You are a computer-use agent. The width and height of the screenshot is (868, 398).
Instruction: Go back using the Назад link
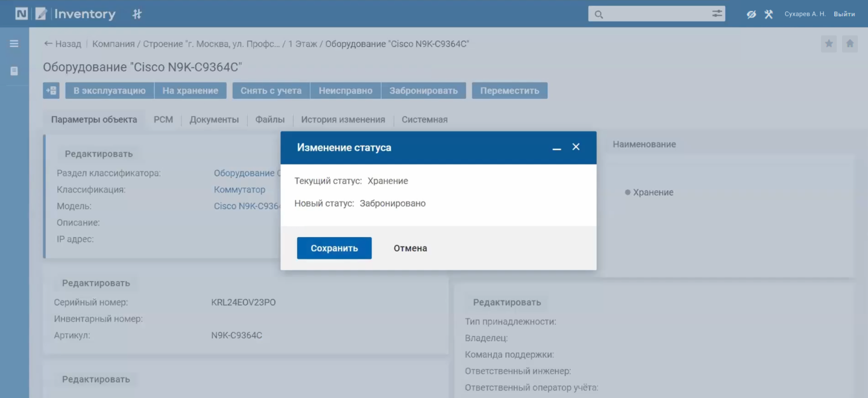point(63,44)
